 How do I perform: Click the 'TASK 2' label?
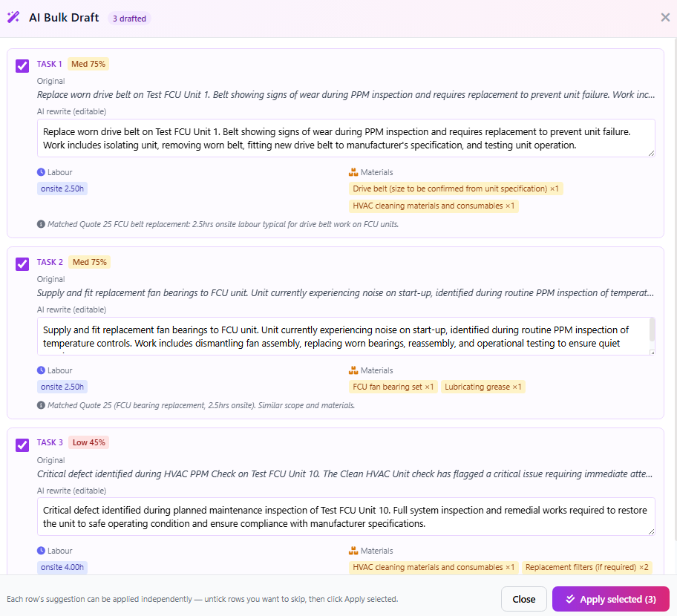click(50, 262)
